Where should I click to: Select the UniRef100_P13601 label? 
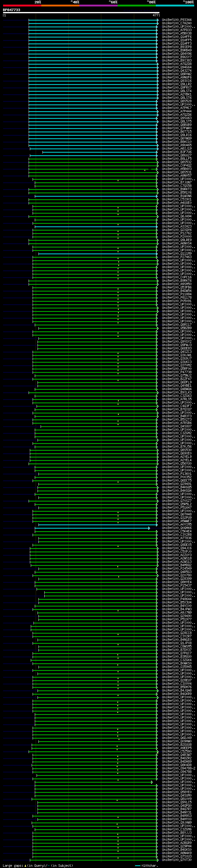pyautogui.click(x=176, y=474)
